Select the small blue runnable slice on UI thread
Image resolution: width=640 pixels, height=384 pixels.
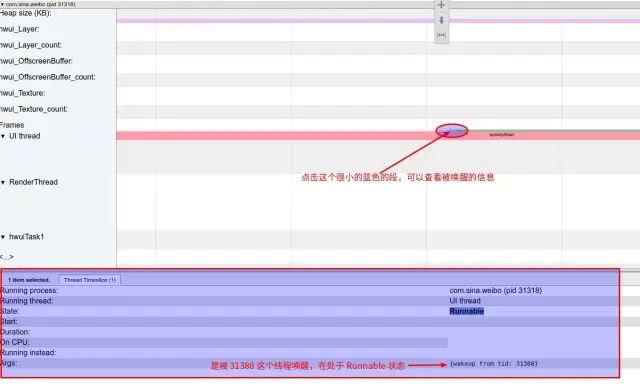click(453, 131)
